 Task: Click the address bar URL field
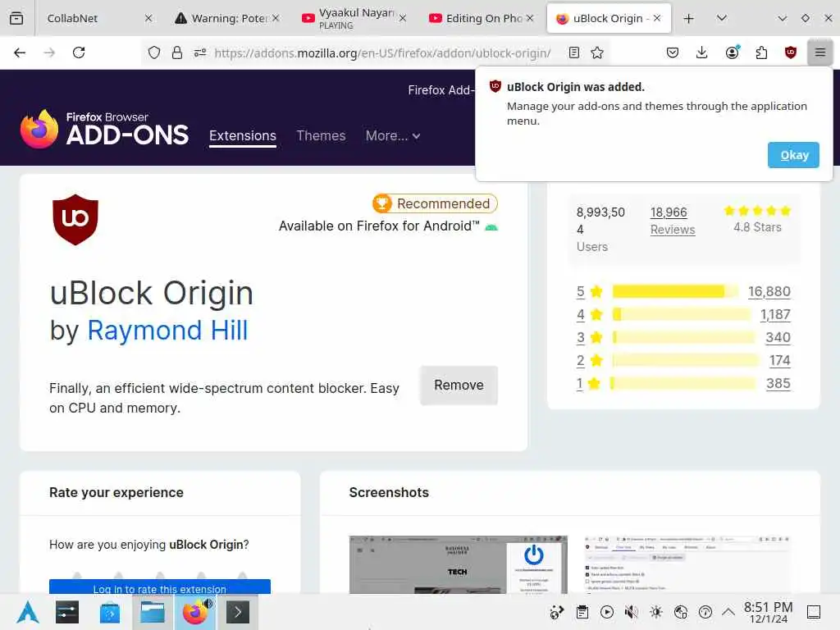point(382,52)
